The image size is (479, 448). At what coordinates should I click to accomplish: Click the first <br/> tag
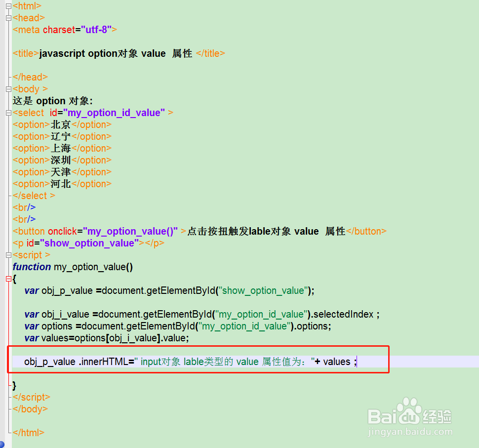[24, 207]
